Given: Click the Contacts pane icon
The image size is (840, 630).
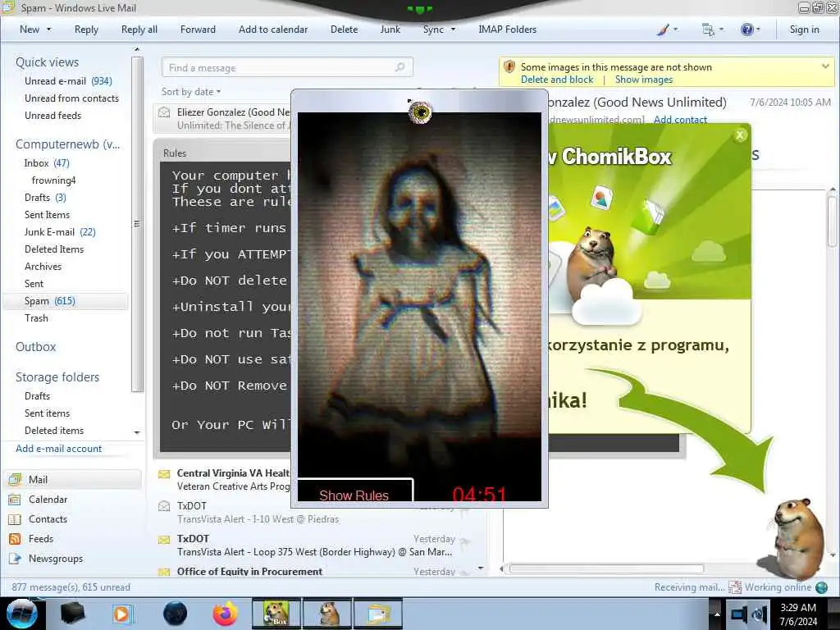Looking at the screenshot, I should tap(15, 519).
